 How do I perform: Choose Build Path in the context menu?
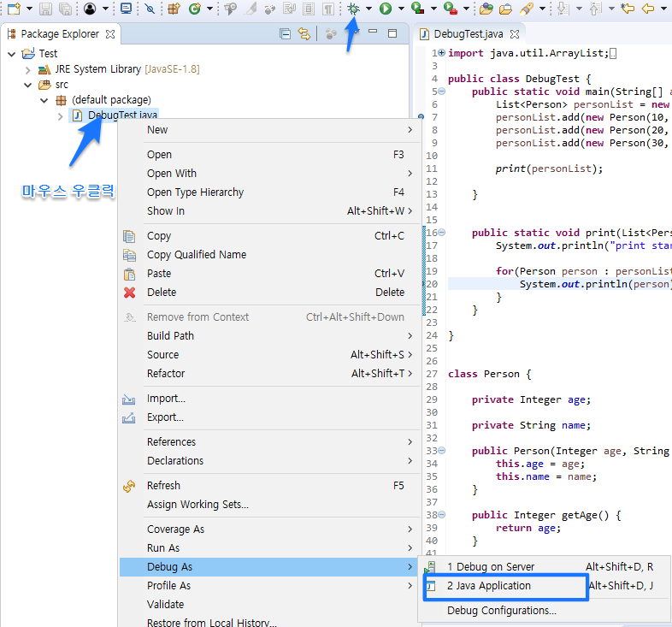[270, 336]
